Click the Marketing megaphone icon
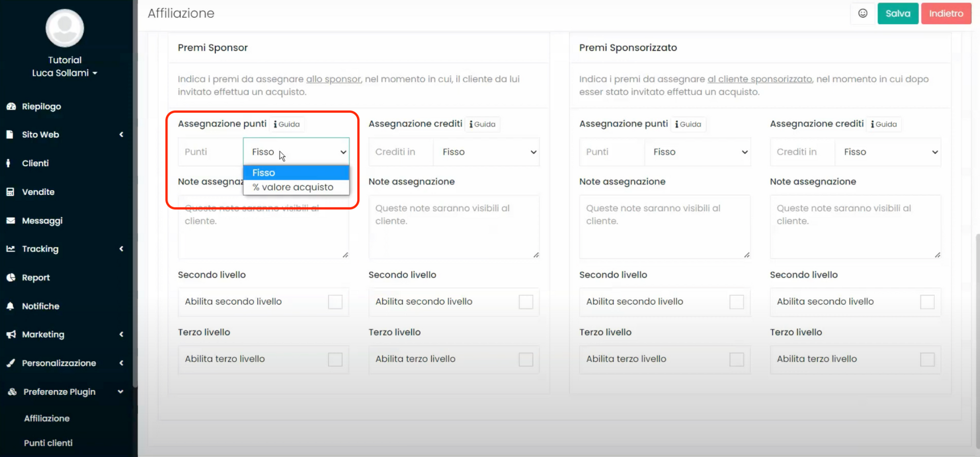Screen dimensions: 980x457 (x=11, y=335)
